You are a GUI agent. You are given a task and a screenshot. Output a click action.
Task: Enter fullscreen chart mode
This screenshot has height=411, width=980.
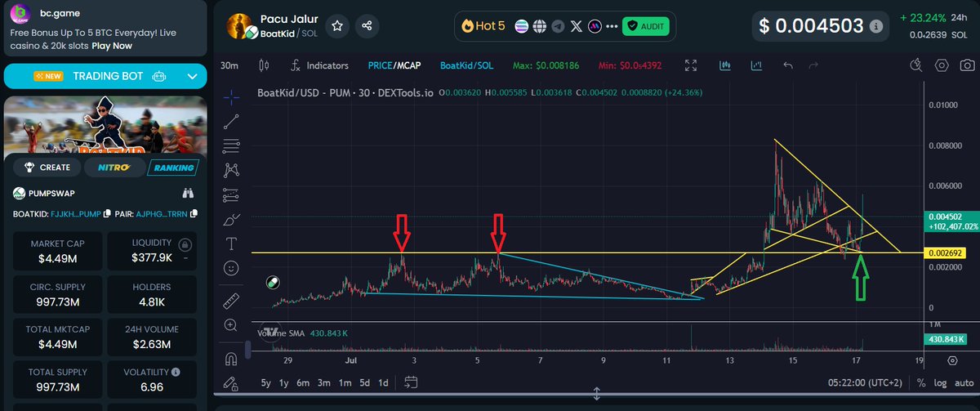691,65
